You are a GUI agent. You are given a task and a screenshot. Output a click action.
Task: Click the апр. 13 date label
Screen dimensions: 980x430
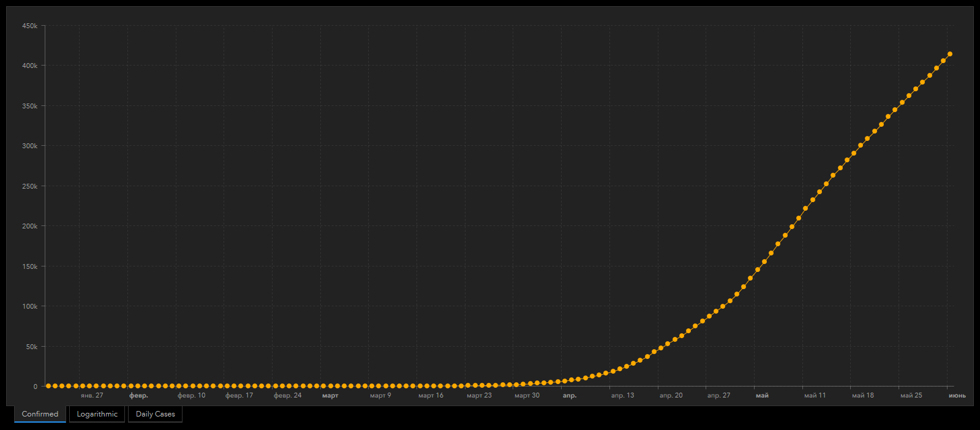[622, 396]
